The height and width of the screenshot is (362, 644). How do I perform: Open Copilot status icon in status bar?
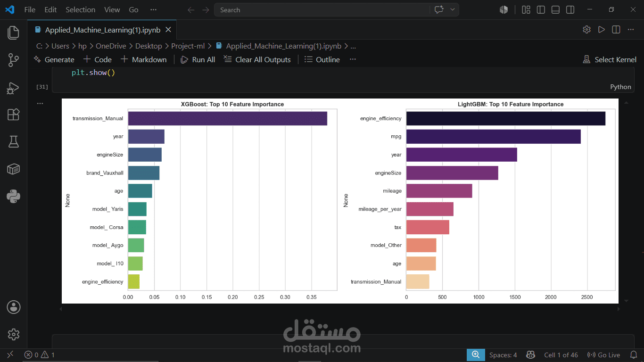pos(530,355)
